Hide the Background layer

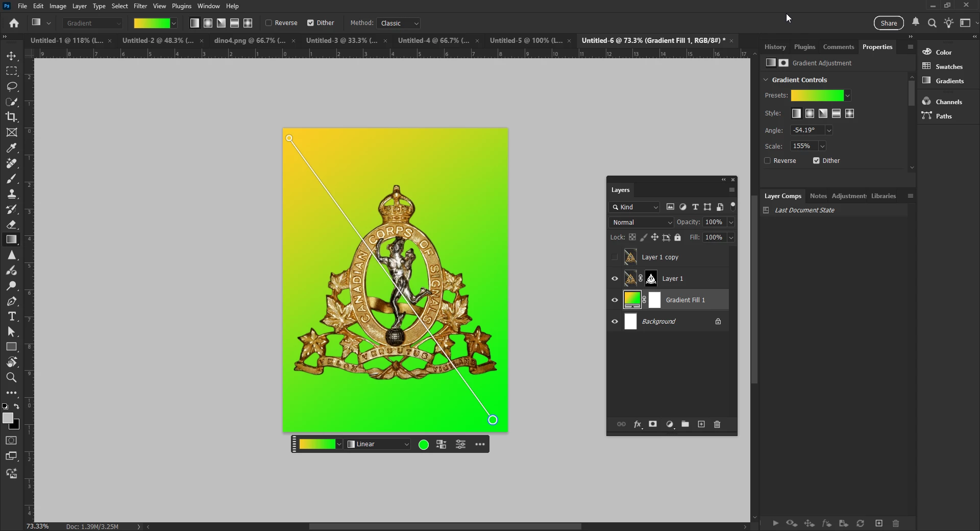(x=615, y=322)
